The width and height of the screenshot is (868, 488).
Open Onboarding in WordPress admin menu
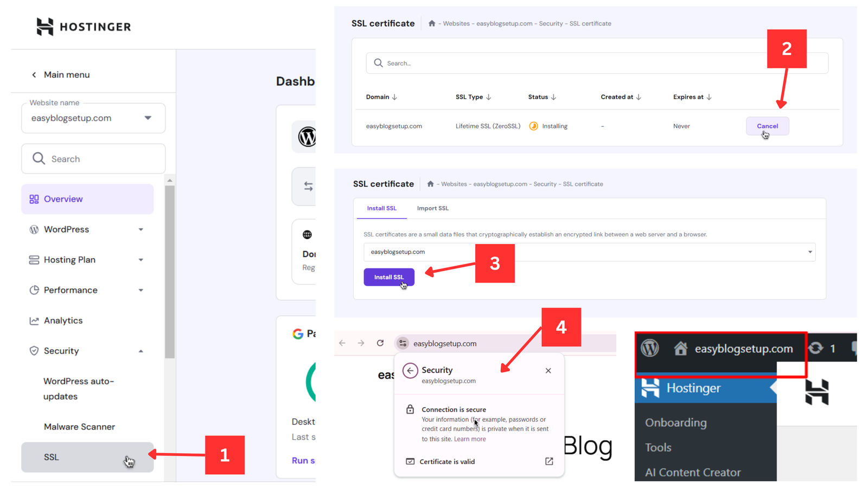[x=676, y=422]
